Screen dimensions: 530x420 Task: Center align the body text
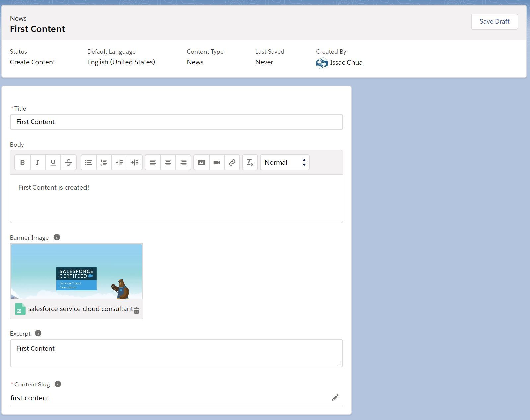(168, 162)
